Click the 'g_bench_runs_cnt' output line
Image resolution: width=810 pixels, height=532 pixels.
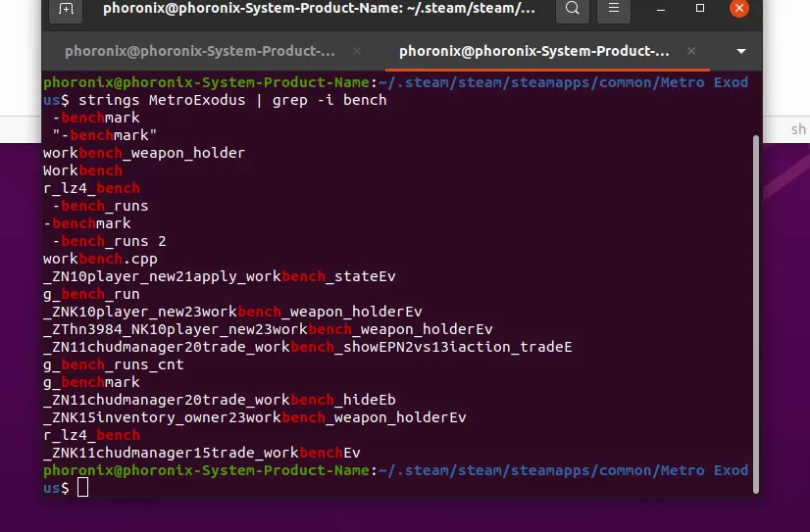(113, 364)
